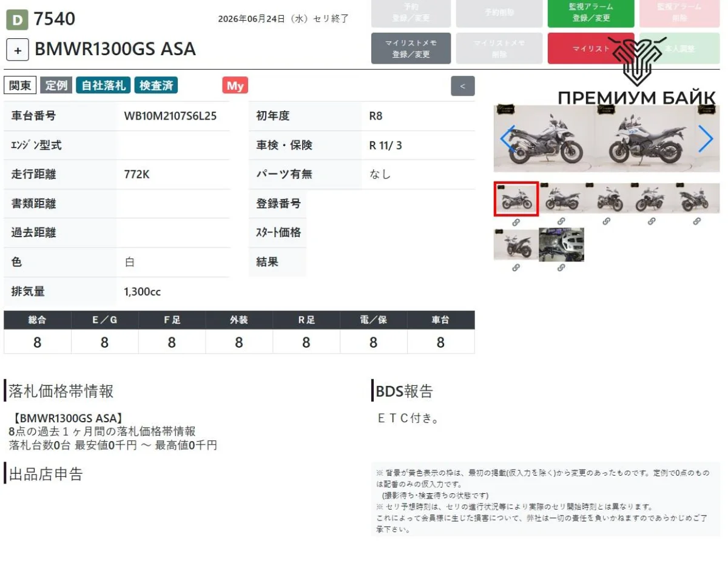Click the plus icon beside BMWR1300GS ASA
The width and height of the screenshot is (728, 566).
click(18, 50)
